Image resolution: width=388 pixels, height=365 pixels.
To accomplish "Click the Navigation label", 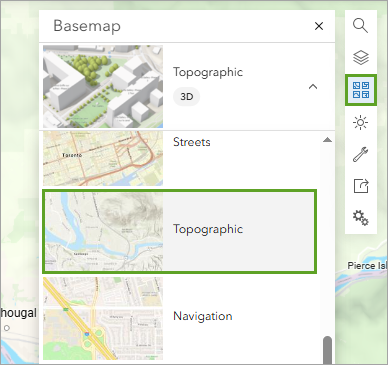I will [203, 316].
